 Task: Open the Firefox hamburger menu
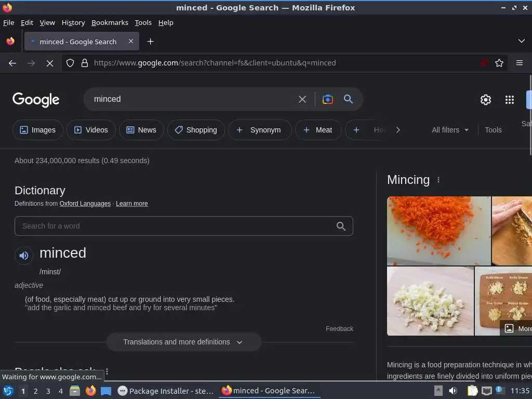(519, 63)
